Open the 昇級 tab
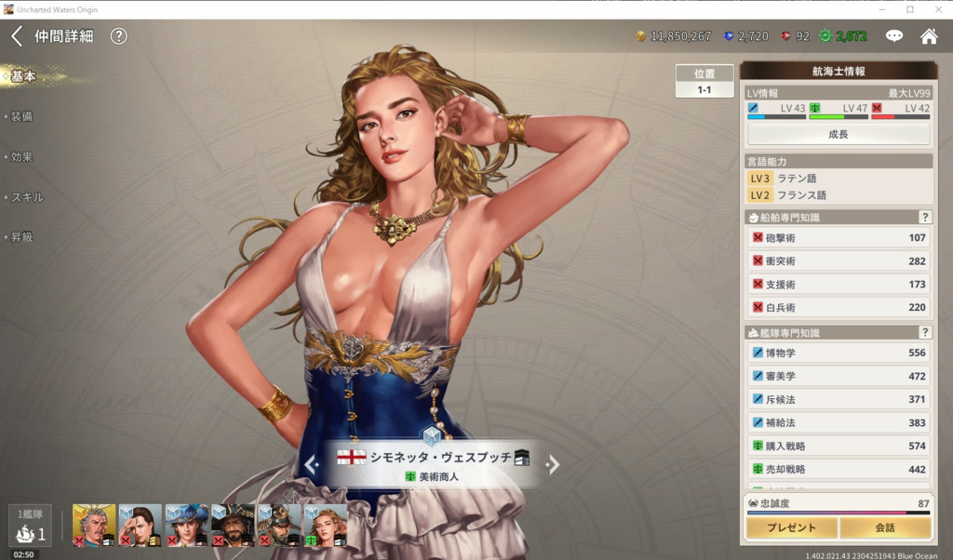 click(21, 237)
